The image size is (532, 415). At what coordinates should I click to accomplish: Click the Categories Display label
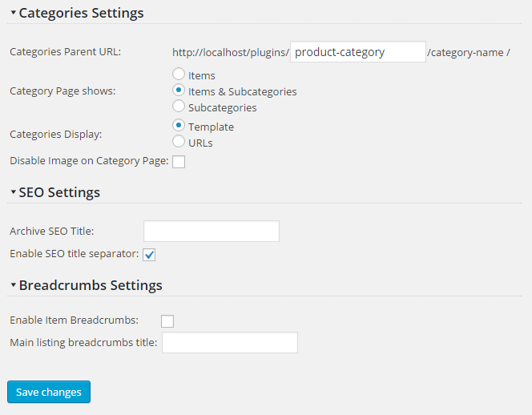click(x=55, y=135)
